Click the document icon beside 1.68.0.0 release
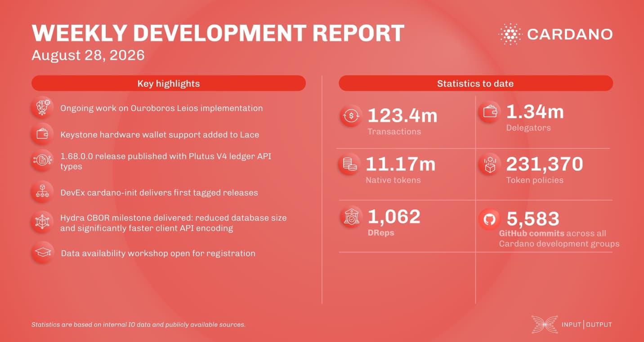Viewport: 644px width, 342px height. tap(43, 161)
